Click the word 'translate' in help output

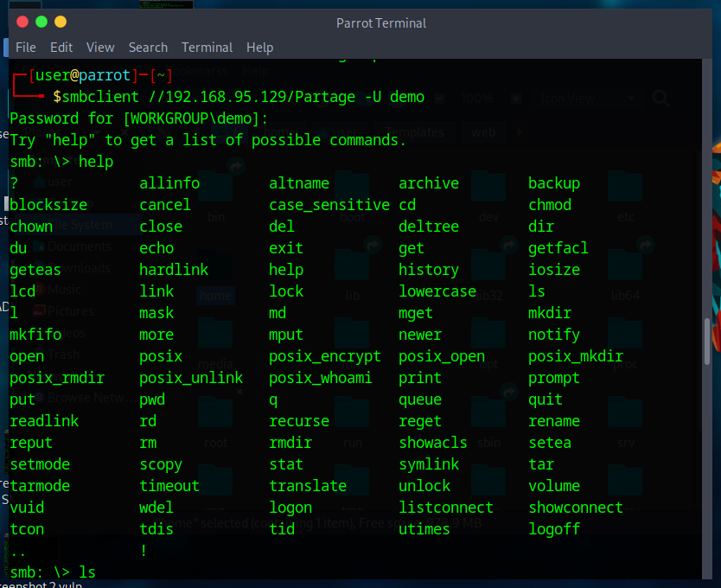point(308,486)
